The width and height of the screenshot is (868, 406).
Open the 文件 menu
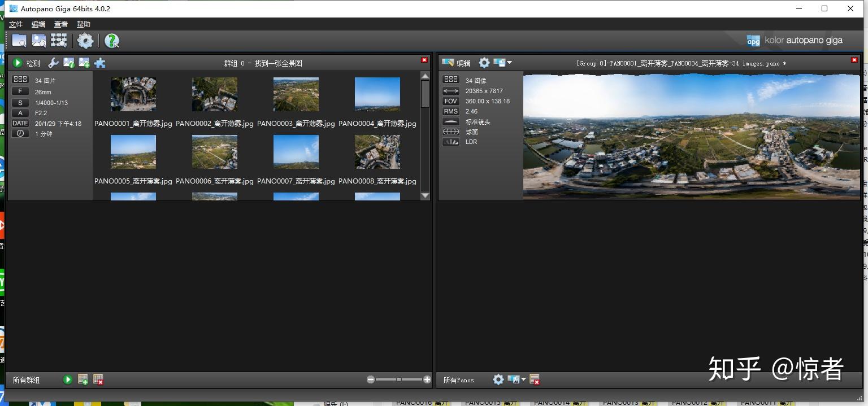coord(16,24)
